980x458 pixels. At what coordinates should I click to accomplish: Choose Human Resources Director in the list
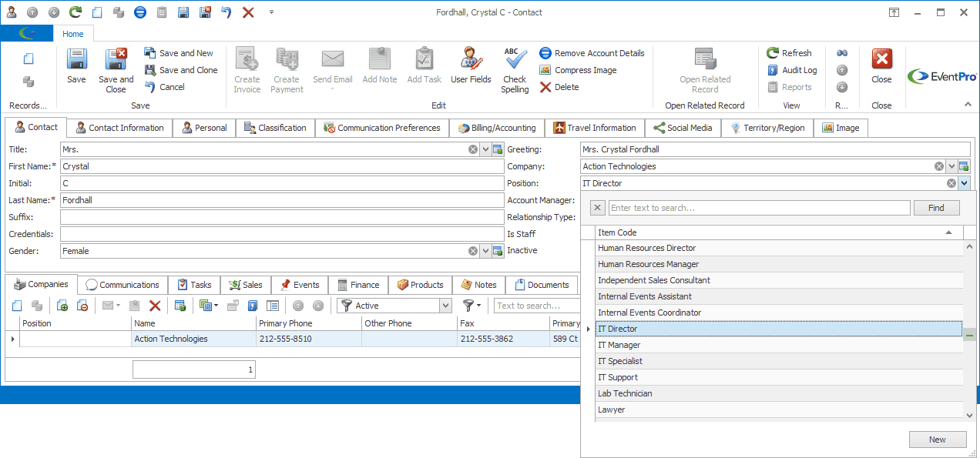coord(779,248)
